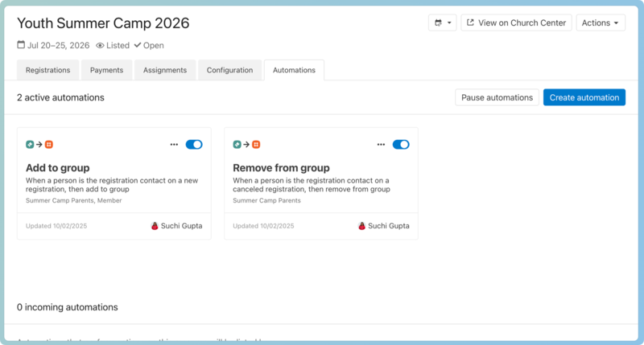Open the calendar dropdown in header
The width and height of the screenshot is (644, 345).
point(443,23)
